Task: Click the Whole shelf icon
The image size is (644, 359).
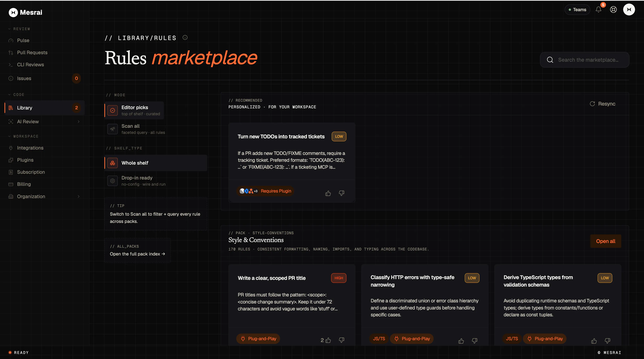Action: pos(113,163)
